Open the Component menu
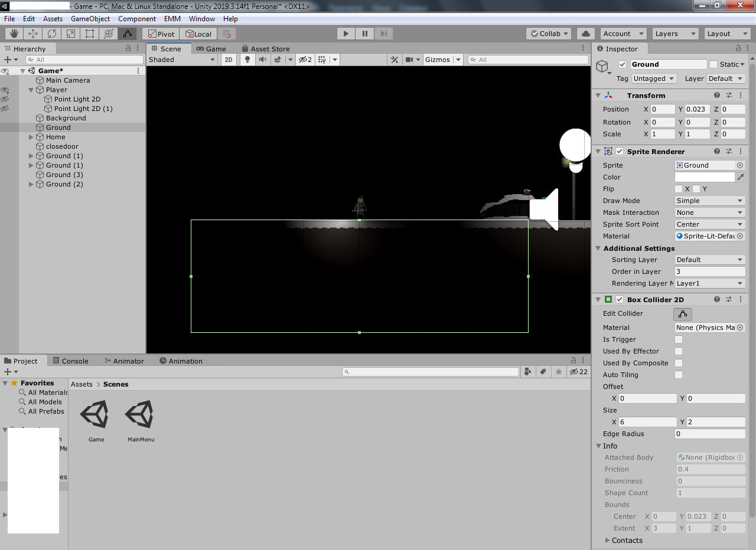 (x=137, y=19)
